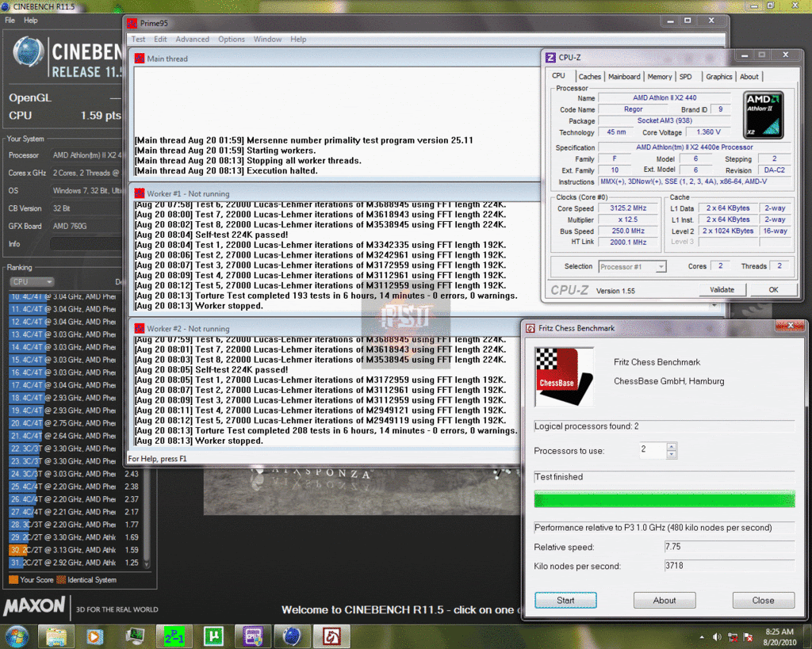Click the Processors to use input field

tap(653, 450)
